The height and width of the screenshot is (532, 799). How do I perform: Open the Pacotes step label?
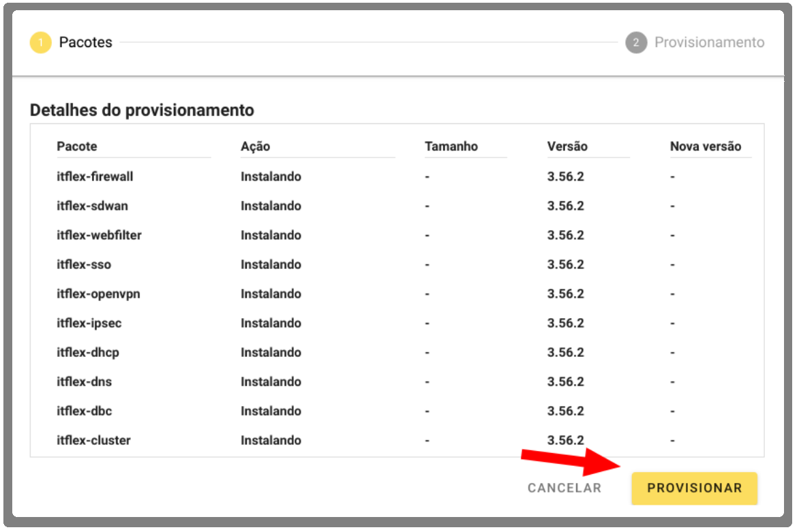point(86,42)
